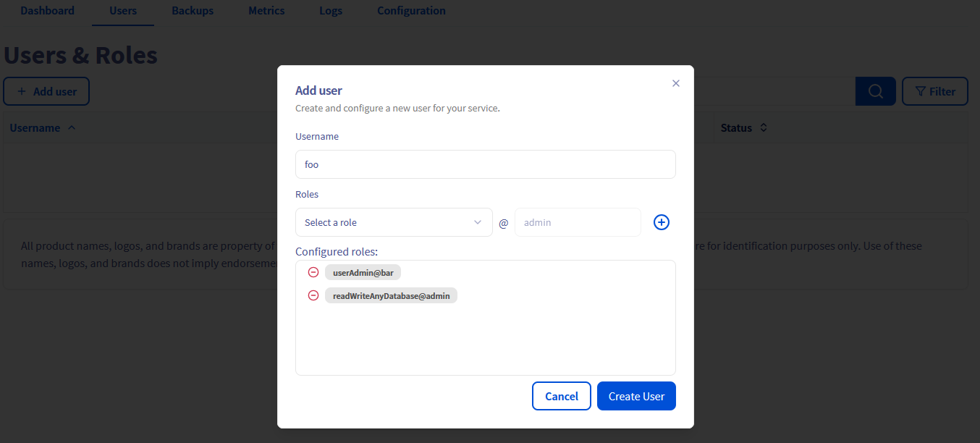Switch to the Metrics tab
Image resolution: width=980 pixels, height=443 pixels.
tap(266, 11)
